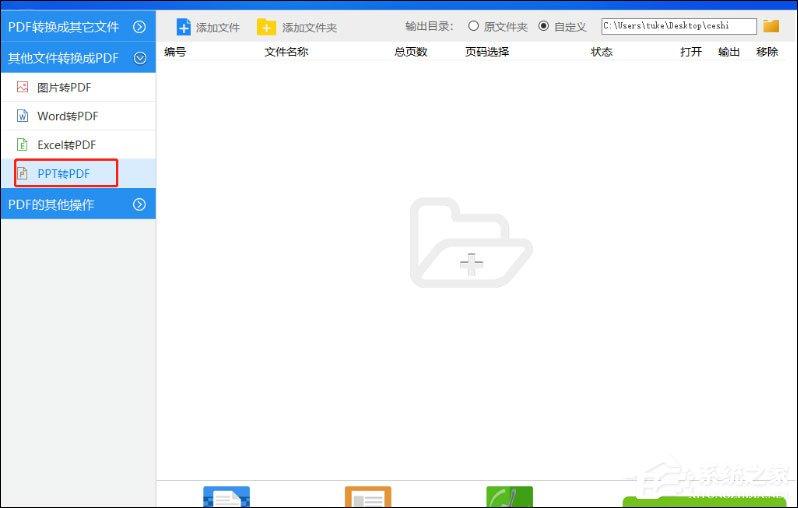Click the orange layout icon at bottom
Image resolution: width=798 pixels, height=508 pixels.
(368, 497)
